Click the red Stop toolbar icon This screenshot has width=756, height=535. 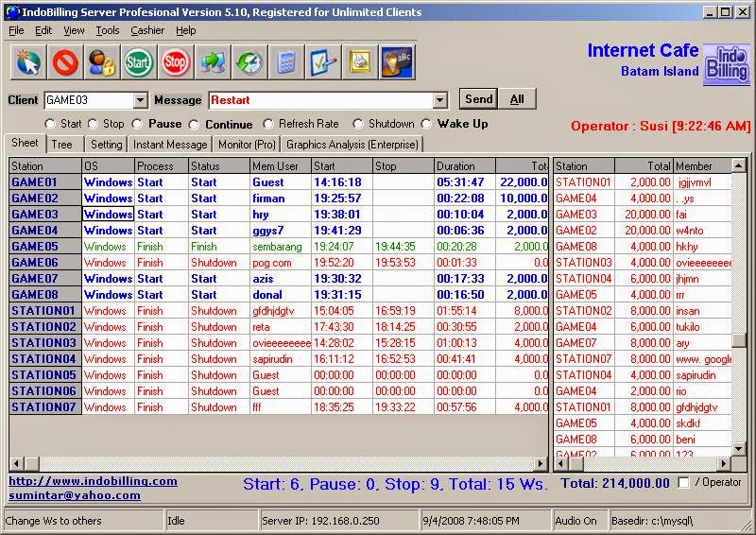coord(176,62)
